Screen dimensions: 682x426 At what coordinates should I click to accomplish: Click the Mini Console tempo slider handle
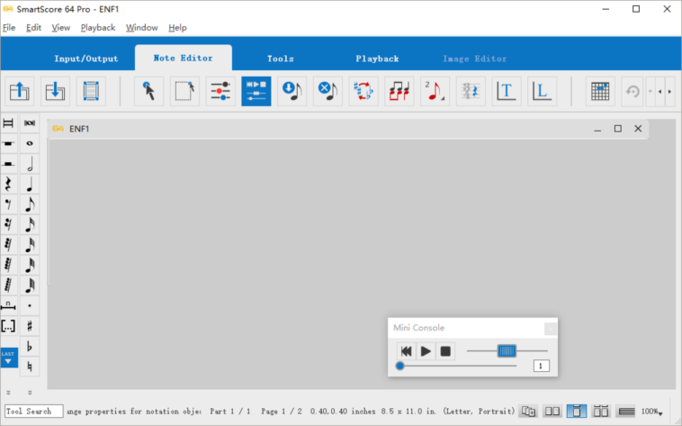pos(506,351)
